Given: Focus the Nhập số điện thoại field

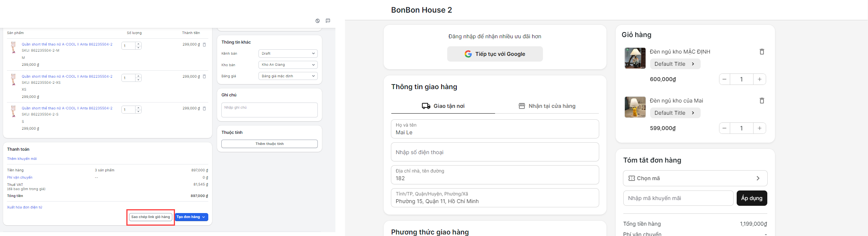Looking at the screenshot, I should [495, 152].
